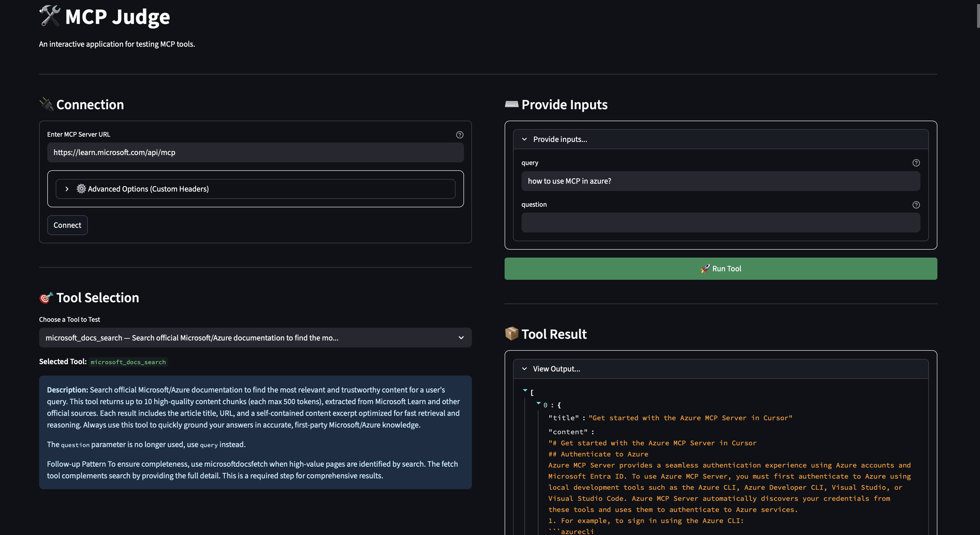Collapse the root JSON array triangle
The height and width of the screenshot is (535, 980).
pos(525,390)
